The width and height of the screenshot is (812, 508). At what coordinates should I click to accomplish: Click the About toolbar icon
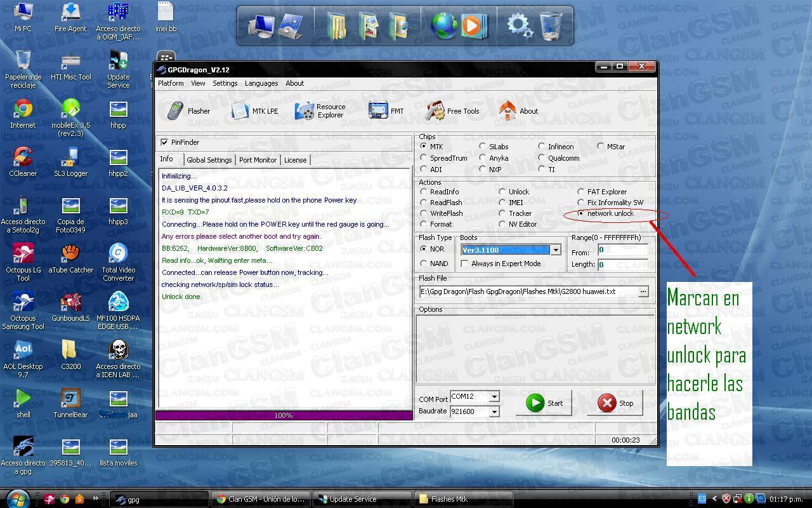[518, 111]
